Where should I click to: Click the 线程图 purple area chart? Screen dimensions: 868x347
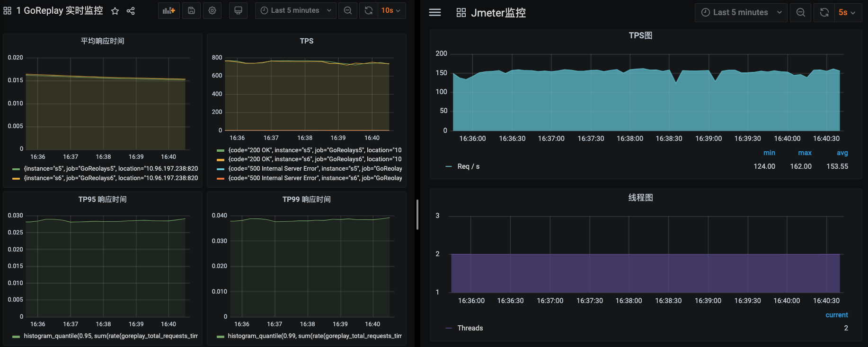click(646, 273)
